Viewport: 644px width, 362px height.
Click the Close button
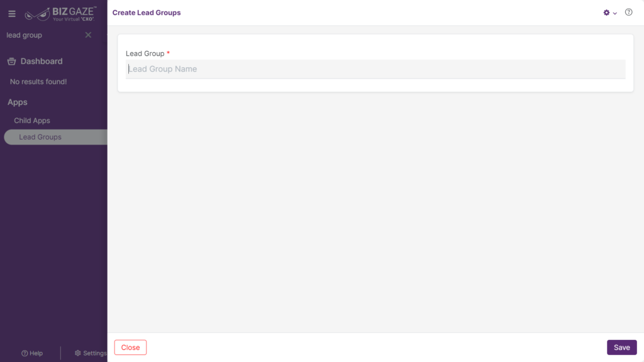point(130,347)
